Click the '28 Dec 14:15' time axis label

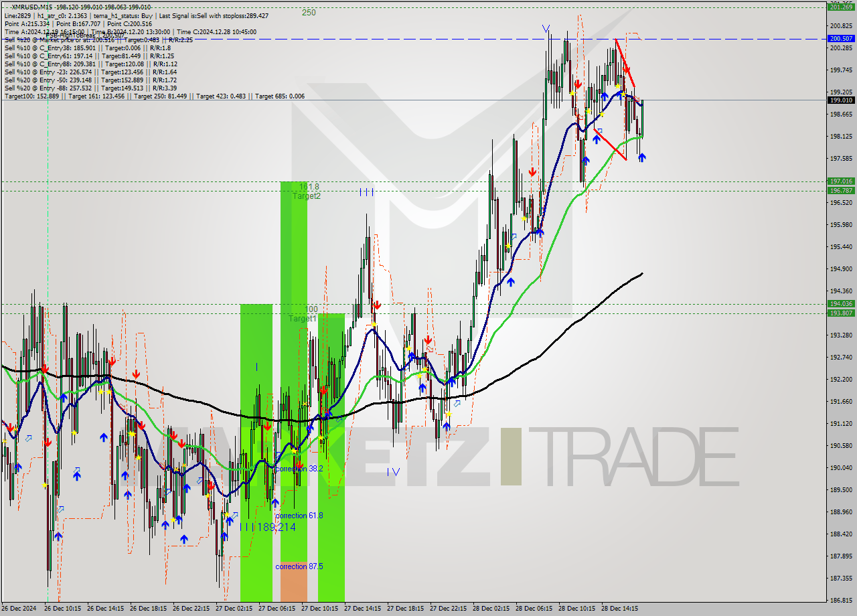pos(619,609)
